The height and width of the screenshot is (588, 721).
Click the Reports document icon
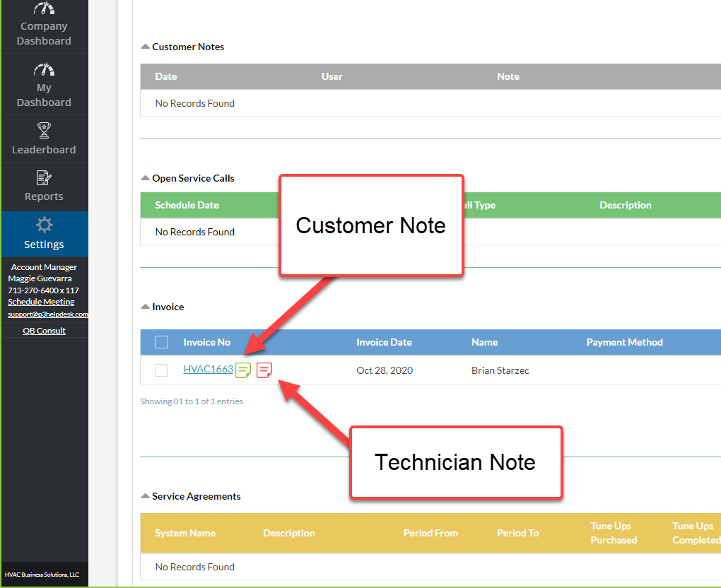tap(44, 177)
